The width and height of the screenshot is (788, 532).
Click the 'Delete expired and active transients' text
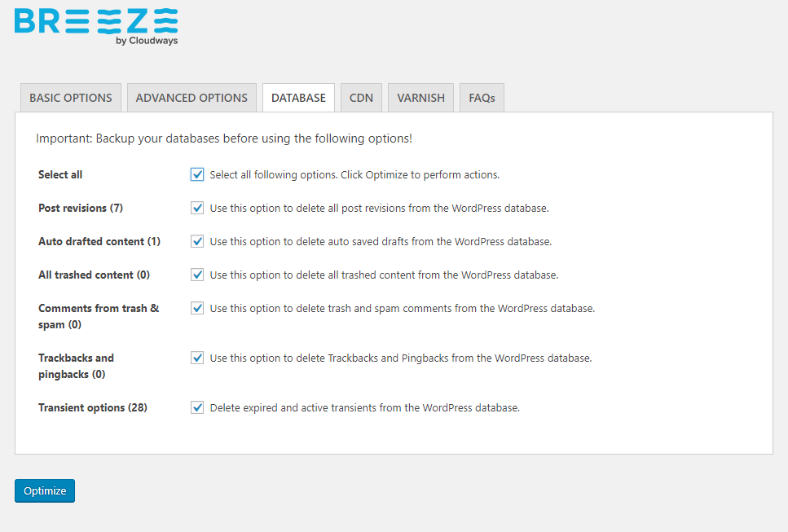click(364, 407)
